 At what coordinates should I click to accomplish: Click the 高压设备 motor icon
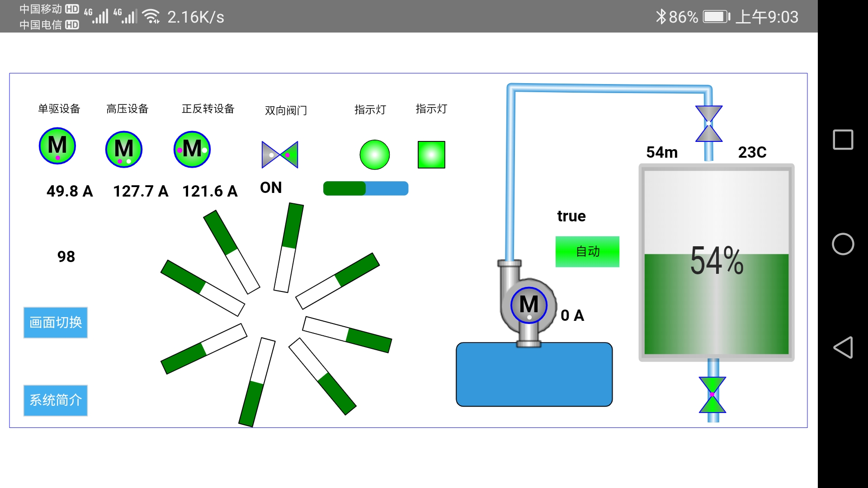tap(124, 149)
